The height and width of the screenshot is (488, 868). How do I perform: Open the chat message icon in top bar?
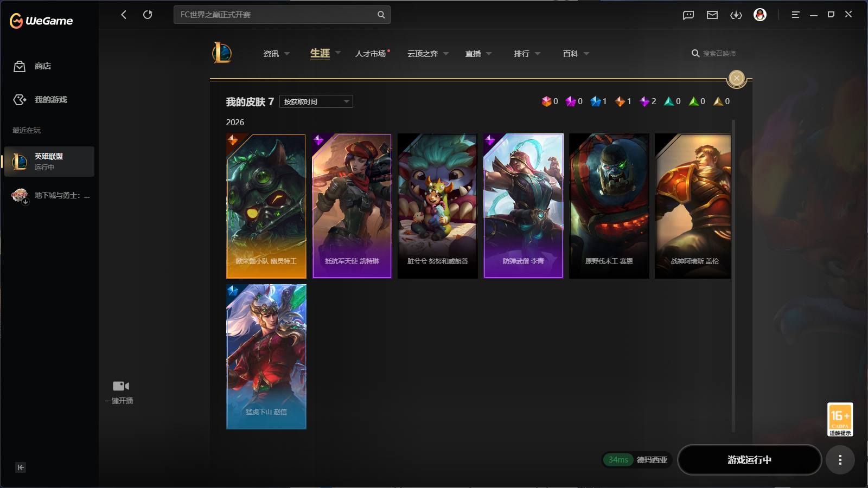pyautogui.click(x=688, y=15)
